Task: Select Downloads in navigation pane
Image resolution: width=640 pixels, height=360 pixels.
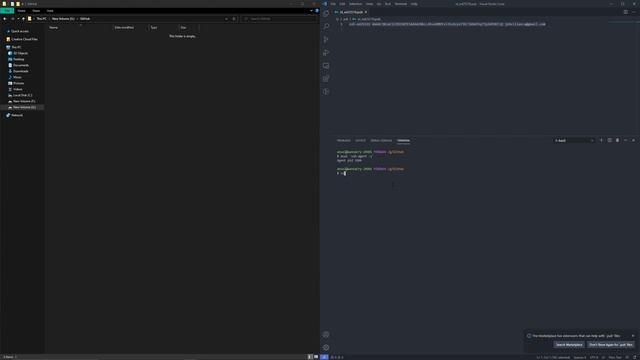Action: pyautogui.click(x=20, y=71)
